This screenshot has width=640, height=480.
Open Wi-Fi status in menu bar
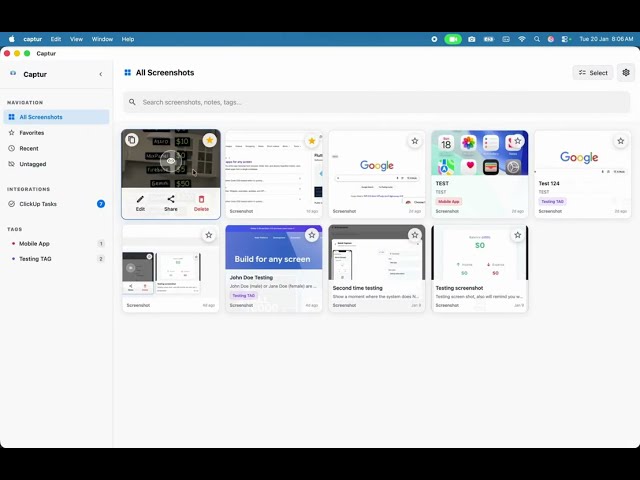(x=522, y=39)
